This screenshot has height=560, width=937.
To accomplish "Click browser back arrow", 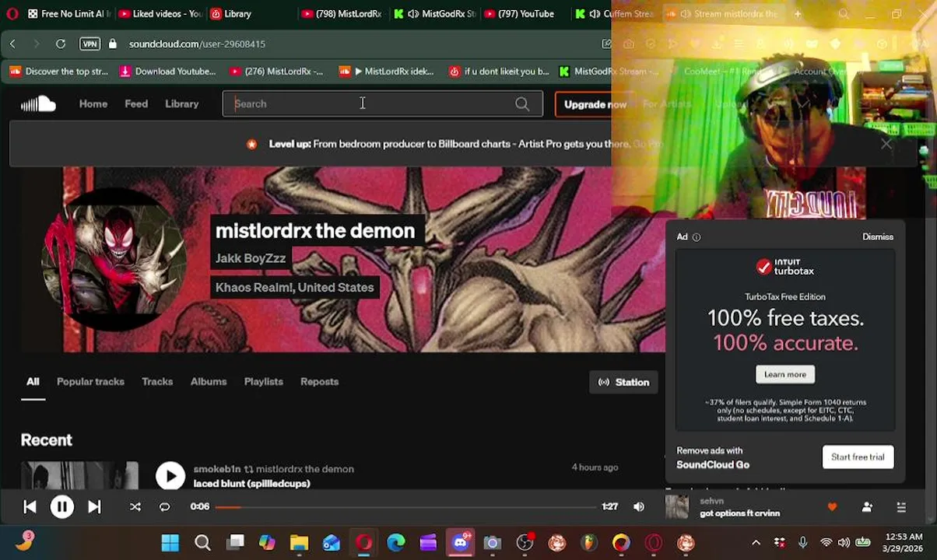I will click(x=12, y=44).
